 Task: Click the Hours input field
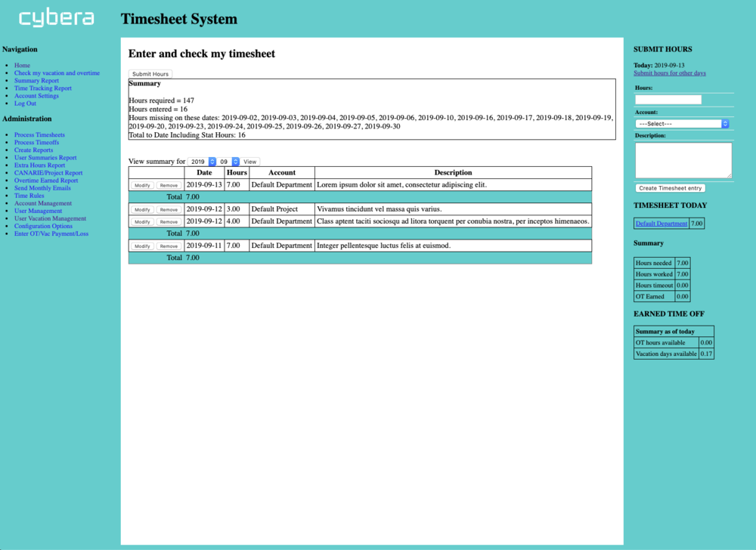(668, 99)
